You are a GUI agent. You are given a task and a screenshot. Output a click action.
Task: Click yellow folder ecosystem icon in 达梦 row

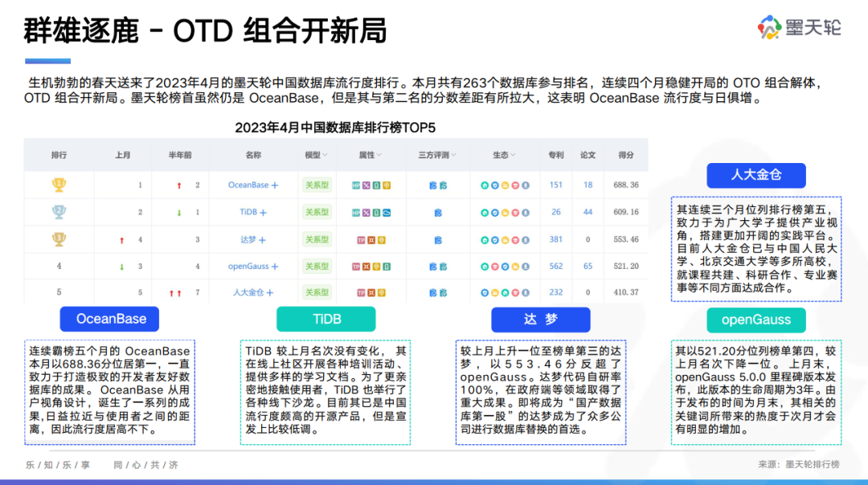pyautogui.click(x=505, y=240)
